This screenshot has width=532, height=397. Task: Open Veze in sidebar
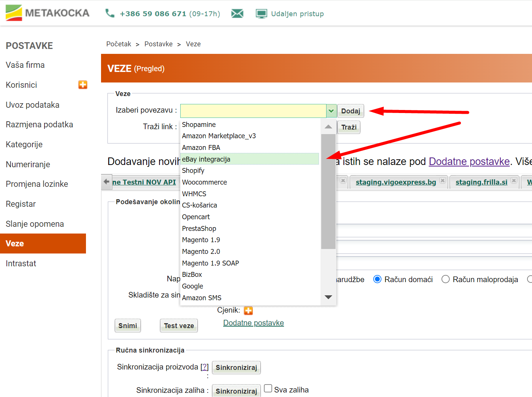pyautogui.click(x=43, y=243)
